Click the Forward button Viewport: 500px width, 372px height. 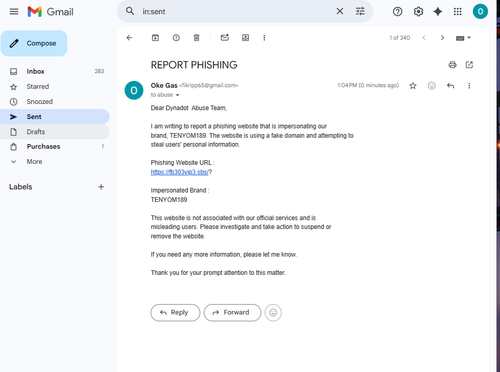pyautogui.click(x=232, y=313)
